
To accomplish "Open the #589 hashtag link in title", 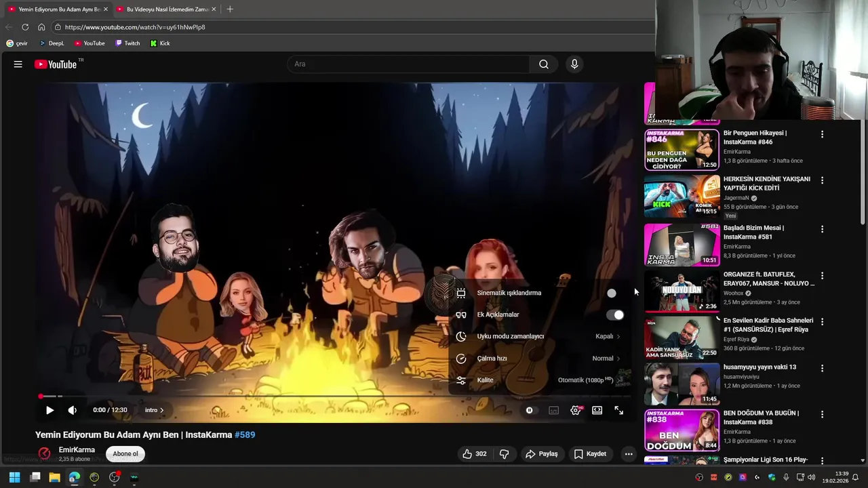I will (245, 434).
